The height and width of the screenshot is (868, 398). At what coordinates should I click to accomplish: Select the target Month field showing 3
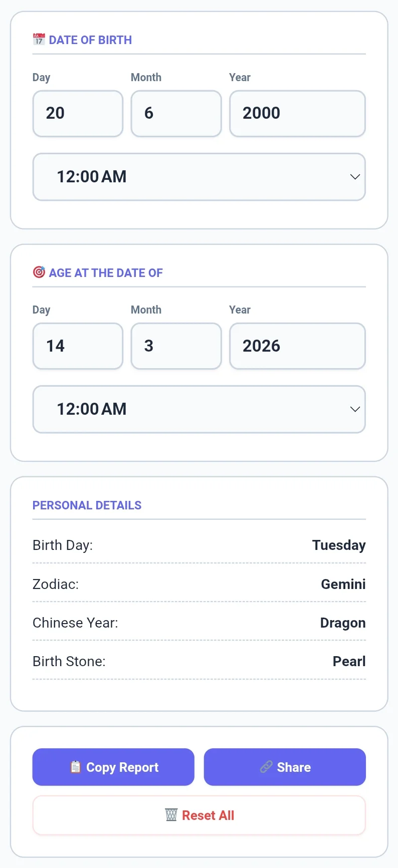176,346
